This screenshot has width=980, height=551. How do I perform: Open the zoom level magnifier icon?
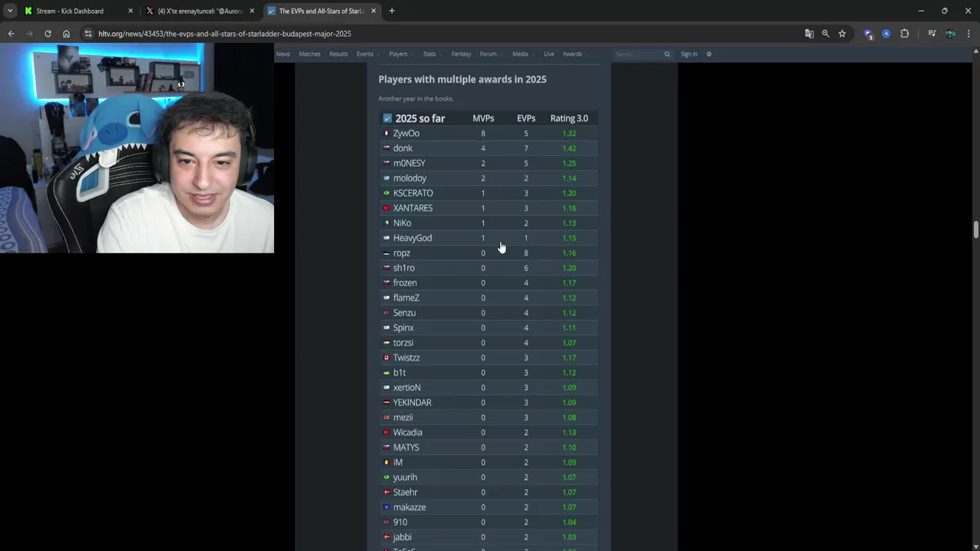pos(825,34)
